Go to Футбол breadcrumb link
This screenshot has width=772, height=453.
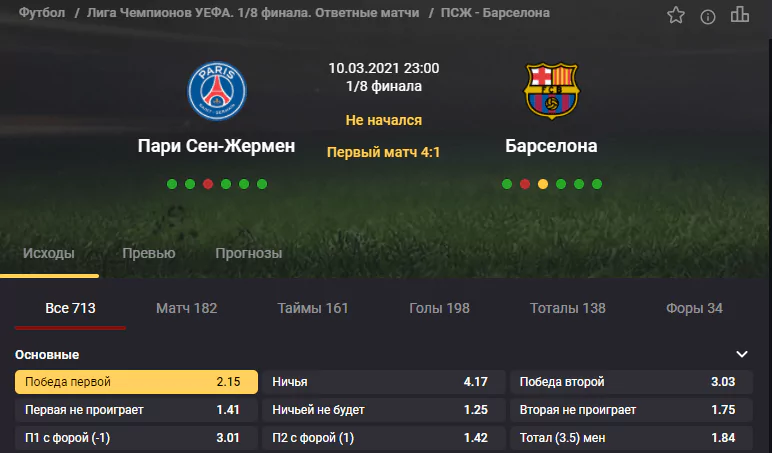[x=42, y=13]
